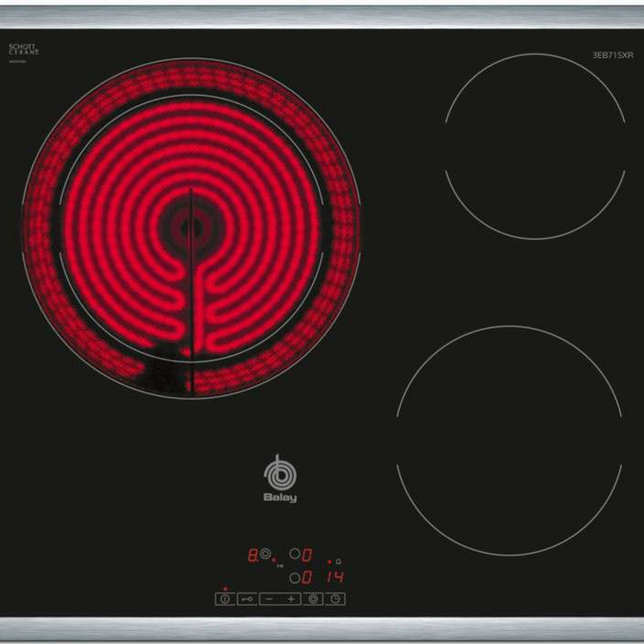The height and width of the screenshot is (644, 644).
Task: Select the left dual-ring zone selector icon
Action: (266, 555)
